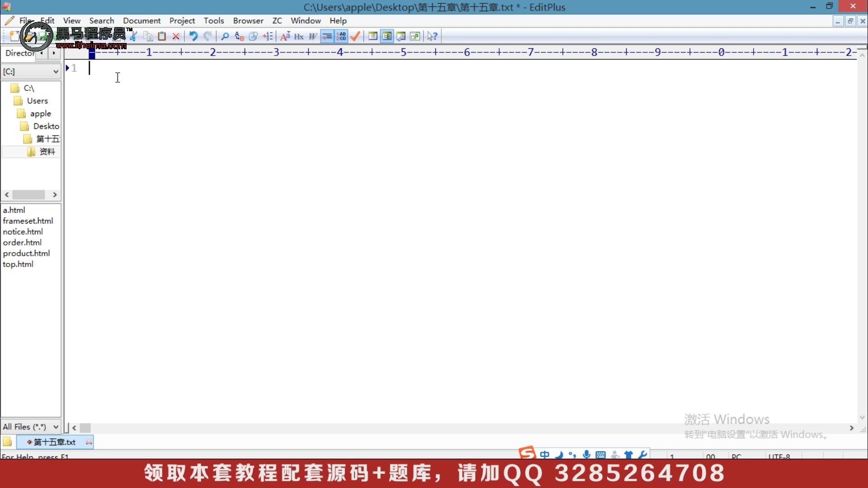Open the Sogou soft keyboard icon
Screen dimensions: 868x488
click(600, 455)
